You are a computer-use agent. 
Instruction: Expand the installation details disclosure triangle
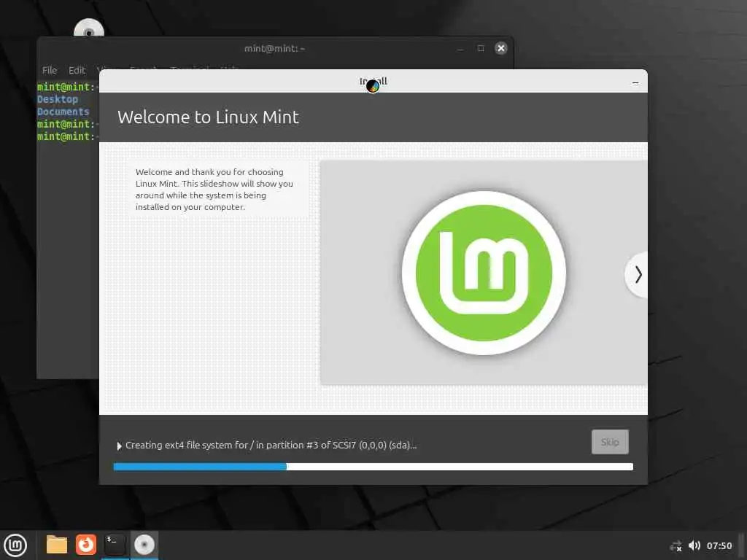(119, 446)
